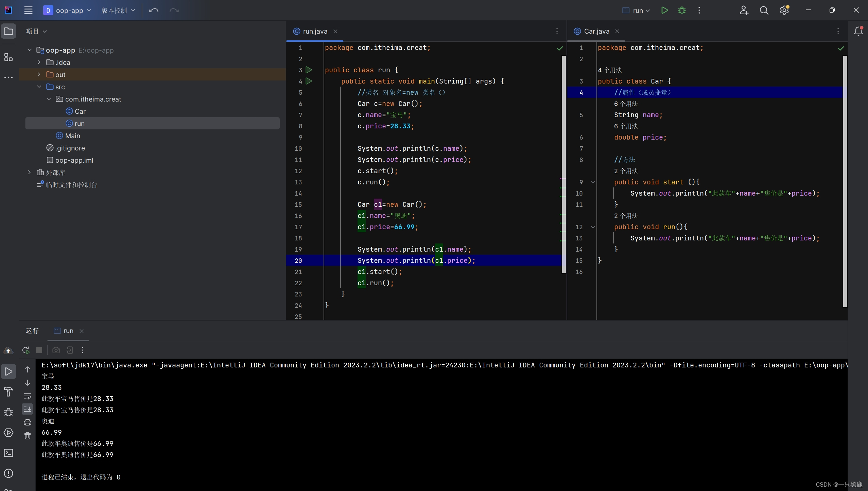
Task: Close the run.java tab
Action: pyautogui.click(x=335, y=31)
